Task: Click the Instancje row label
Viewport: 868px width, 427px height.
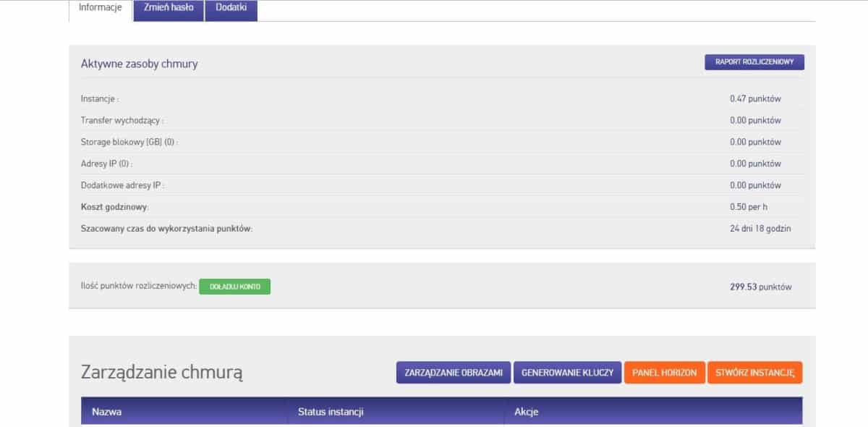Action: (100, 98)
